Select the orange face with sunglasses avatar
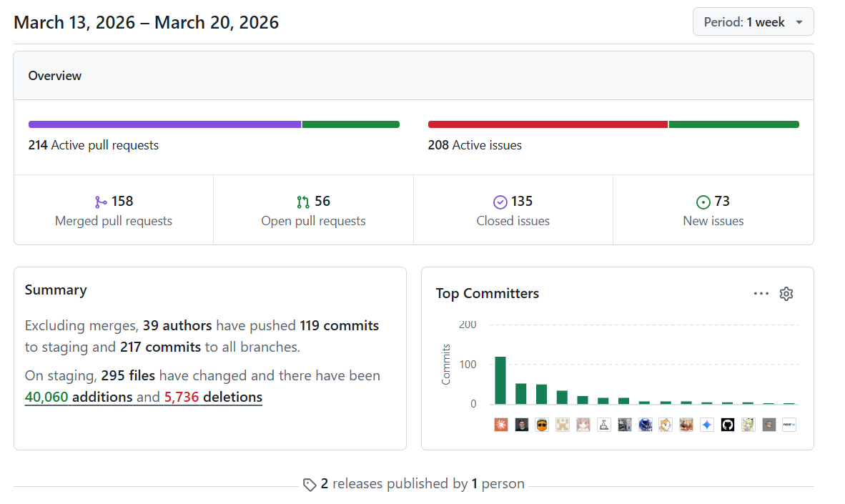Image resolution: width=845 pixels, height=504 pixels. tap(542, 425)
